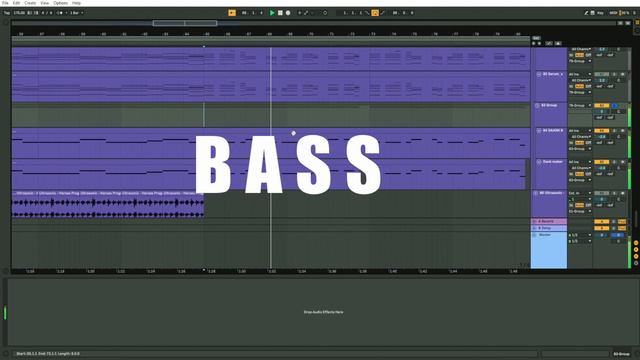Open 86 Ultrasonic Ext. In dropdown
The image size is (640, 360).
(580, 193)
